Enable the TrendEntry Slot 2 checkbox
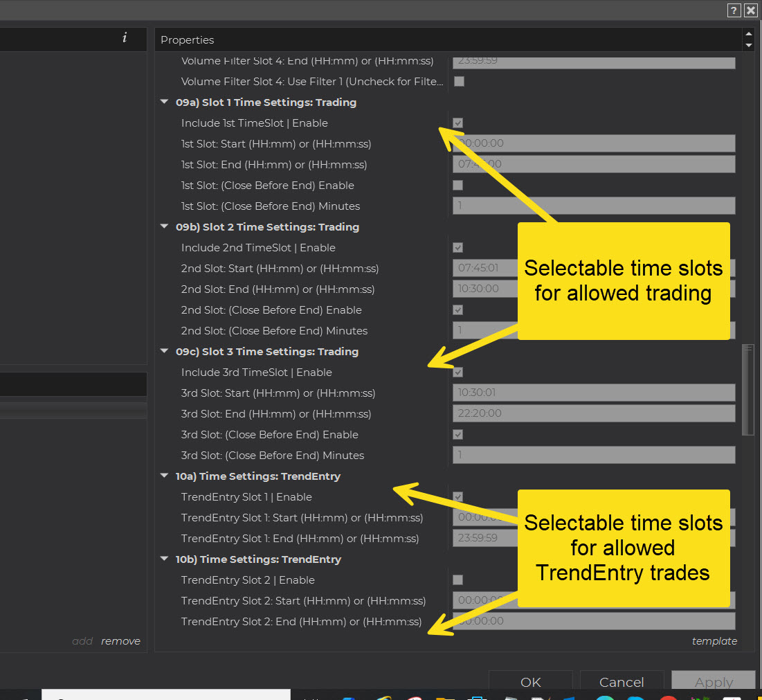 [457, 580]
